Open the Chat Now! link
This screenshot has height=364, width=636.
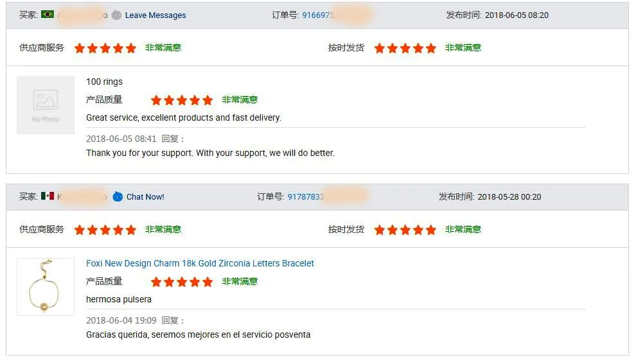coord(145,197)
